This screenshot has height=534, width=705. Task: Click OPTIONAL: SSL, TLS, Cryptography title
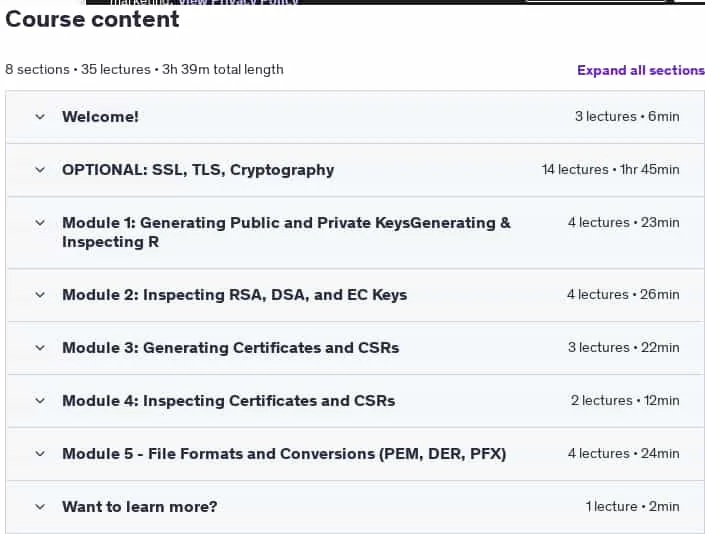click(x=198, y=170)
